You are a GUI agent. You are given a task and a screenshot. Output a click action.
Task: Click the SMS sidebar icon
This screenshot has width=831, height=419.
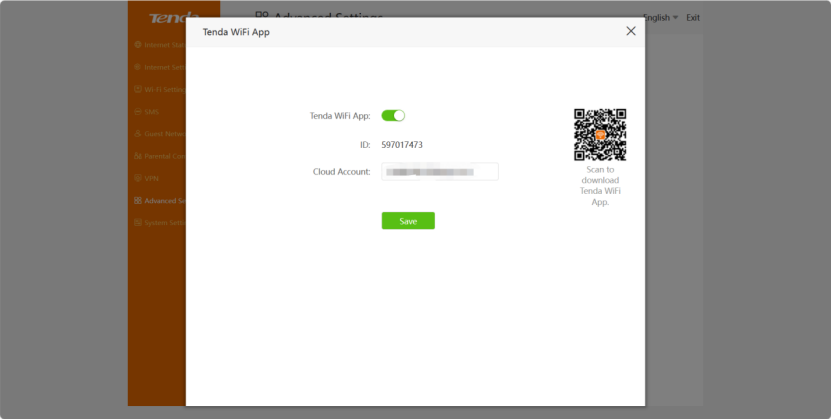tap(137, 112)
